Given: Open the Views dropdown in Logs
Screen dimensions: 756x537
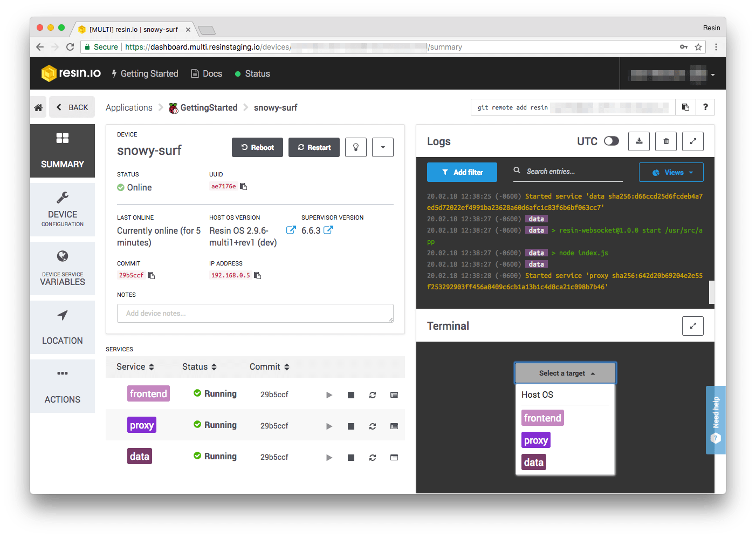Looking at the screenshot, I should tap(671, 173).
